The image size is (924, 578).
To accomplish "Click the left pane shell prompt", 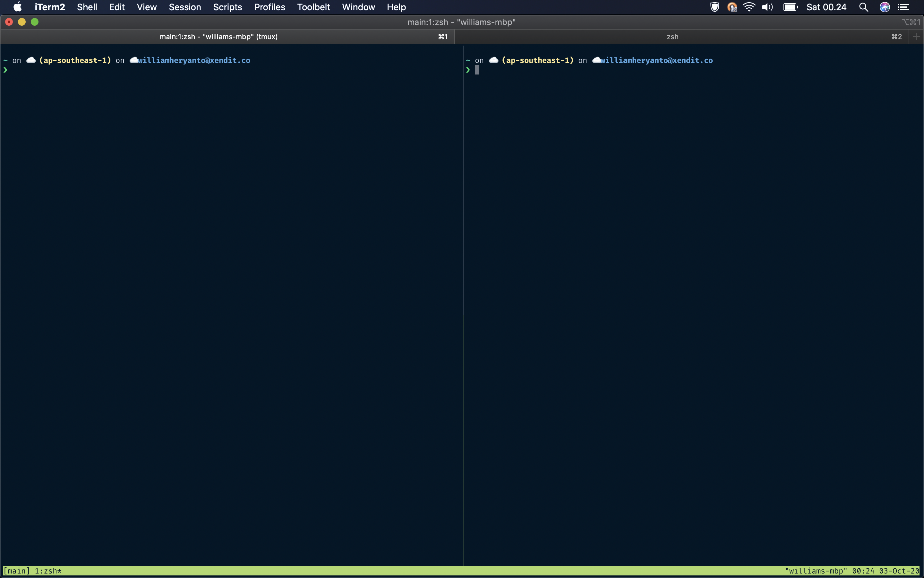I will click(5, 70).
